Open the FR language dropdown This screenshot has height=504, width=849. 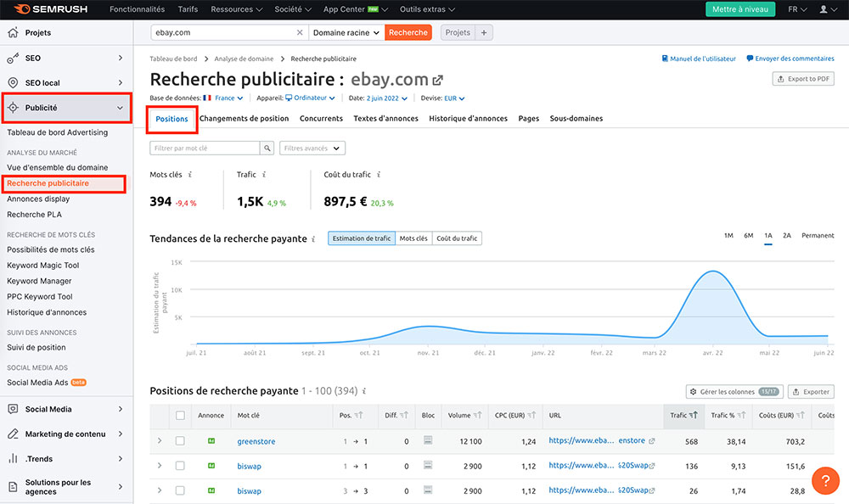[797, 9]
